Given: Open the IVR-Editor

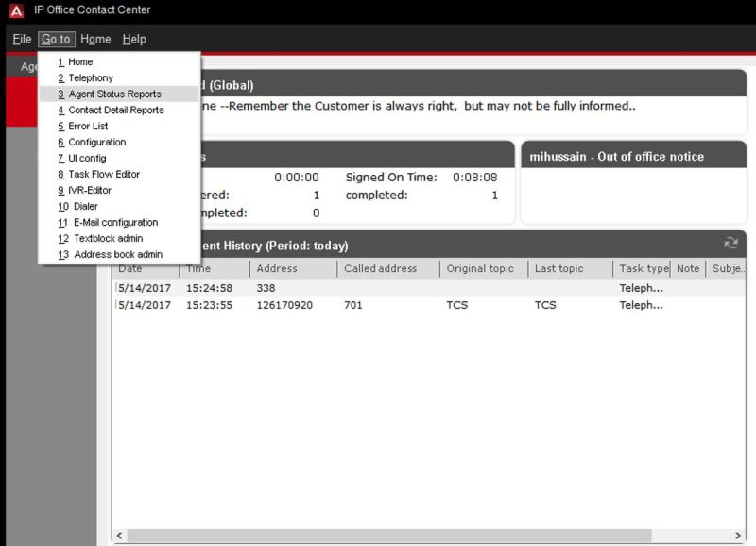Looking at the screenshot, I should [119, 191].
